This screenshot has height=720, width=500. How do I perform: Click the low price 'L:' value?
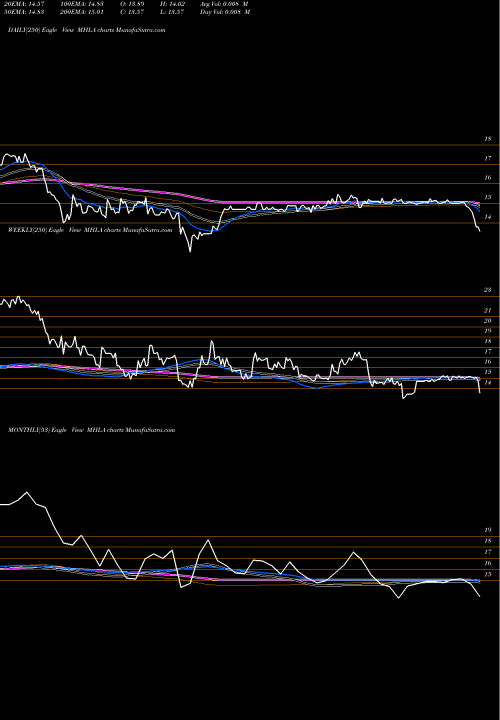coord(174,11)
